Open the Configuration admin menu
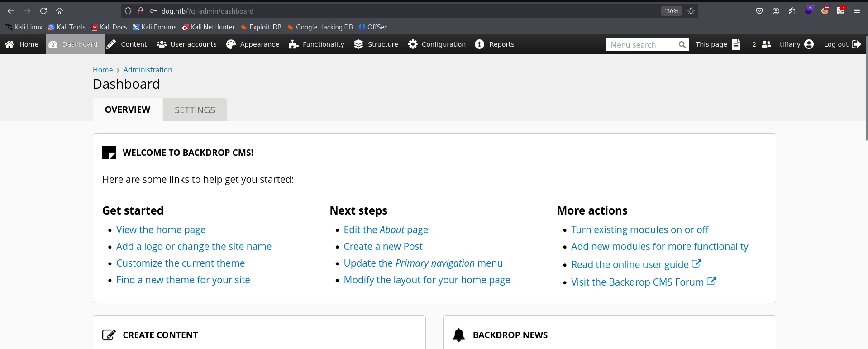Viewport: 868px width, 349px height. tap(437, 44)
